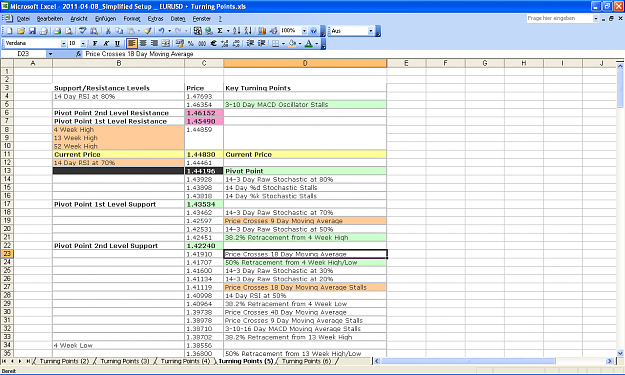Viewport: 625px width, 375px height.
Task: Click the function fx button in the formula bar
Action: 79,54
